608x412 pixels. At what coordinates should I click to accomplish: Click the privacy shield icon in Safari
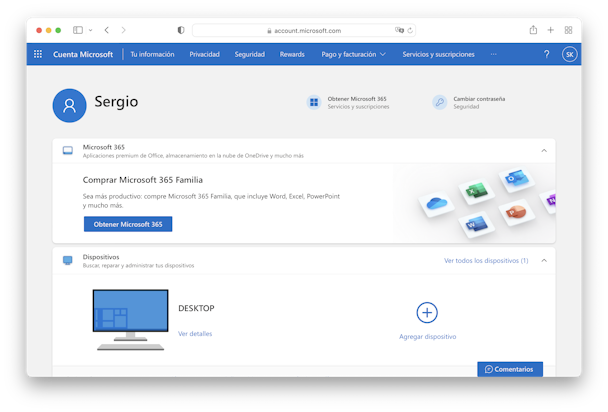[x=181, y=30]
